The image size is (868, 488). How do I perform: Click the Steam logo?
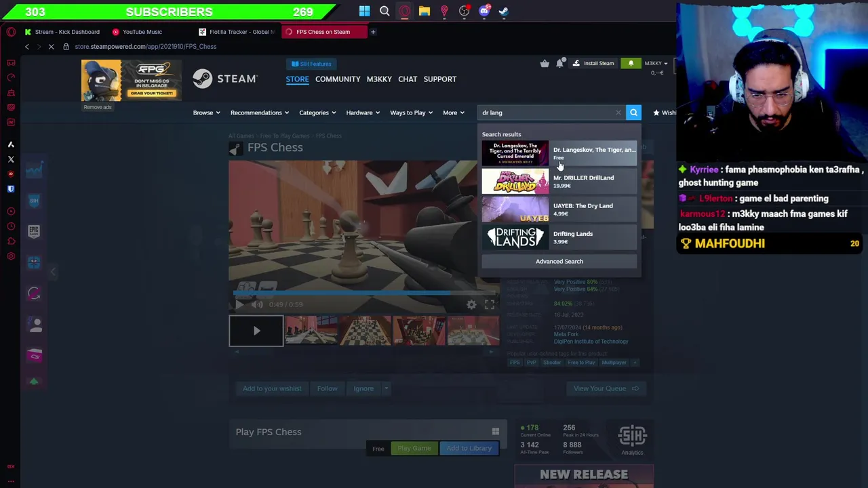pos(224,79)
